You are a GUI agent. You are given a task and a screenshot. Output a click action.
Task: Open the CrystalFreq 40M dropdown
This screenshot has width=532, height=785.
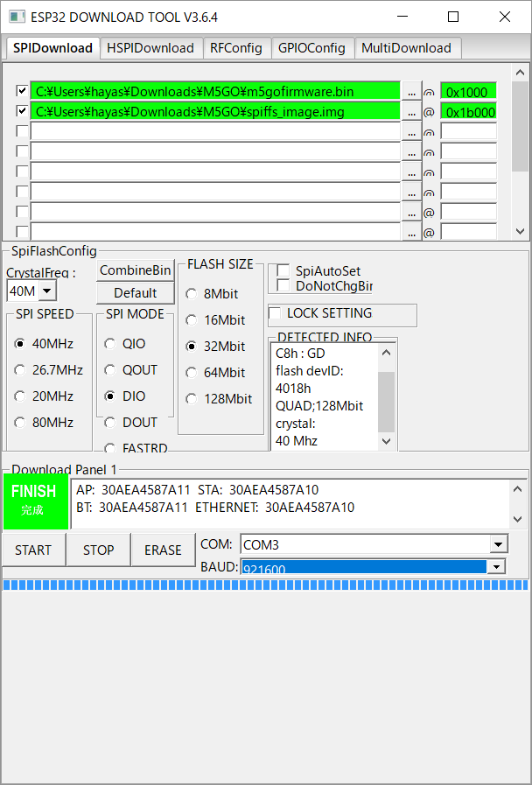[x=47, y=291]
